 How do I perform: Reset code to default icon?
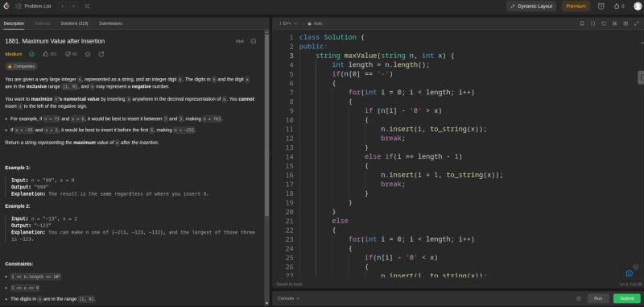pyautogui.click(x=604, y=23)
